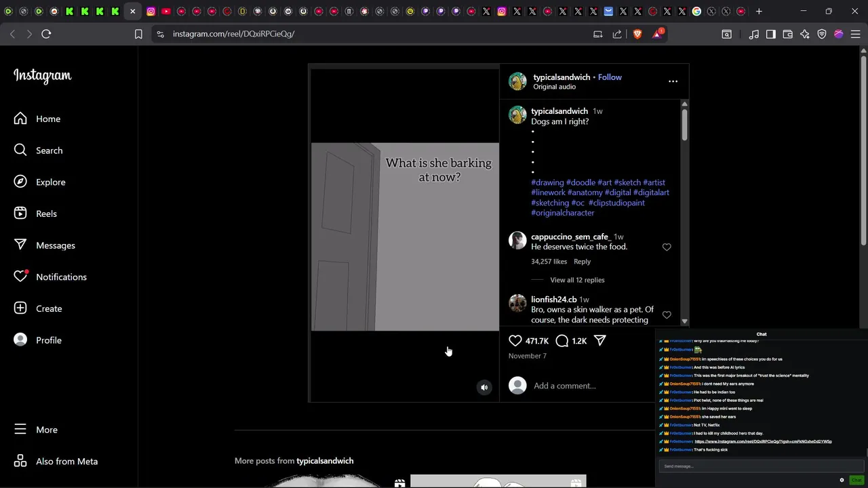Like the reel with the heart icon
The width and height of the screenshot is (868, 488).
click(x=515, y=341)
